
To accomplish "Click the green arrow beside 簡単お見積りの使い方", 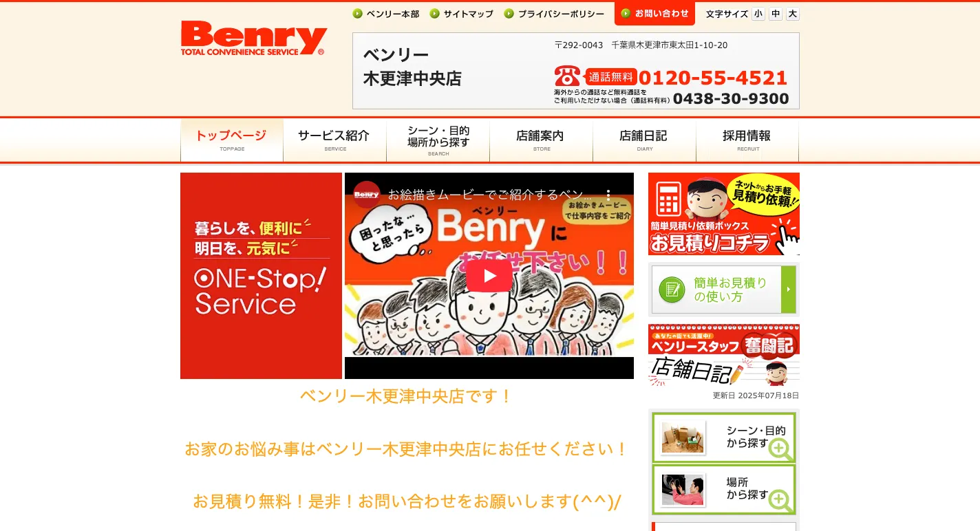I will pyautogui.click(x=789, y=290).
